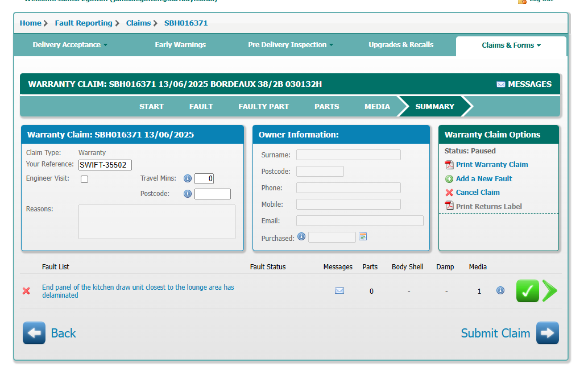Click the Submit Claim text link
Viewport: 588px width, 367px height.
click(x=495, y=333)
